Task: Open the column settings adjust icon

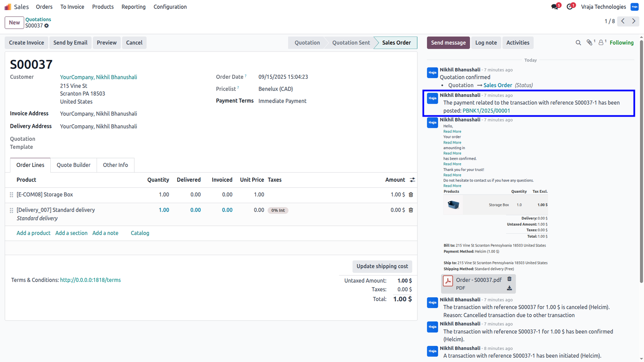Action: pos(412,180)
